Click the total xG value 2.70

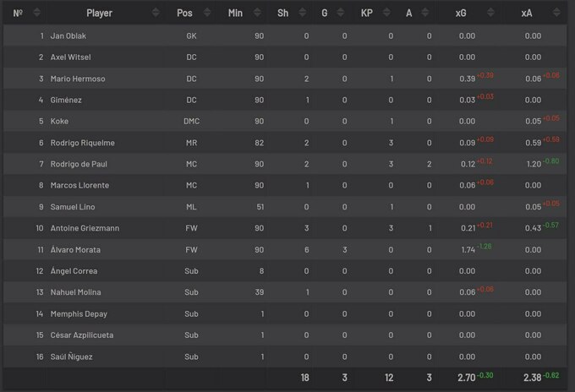pos(466,378)
